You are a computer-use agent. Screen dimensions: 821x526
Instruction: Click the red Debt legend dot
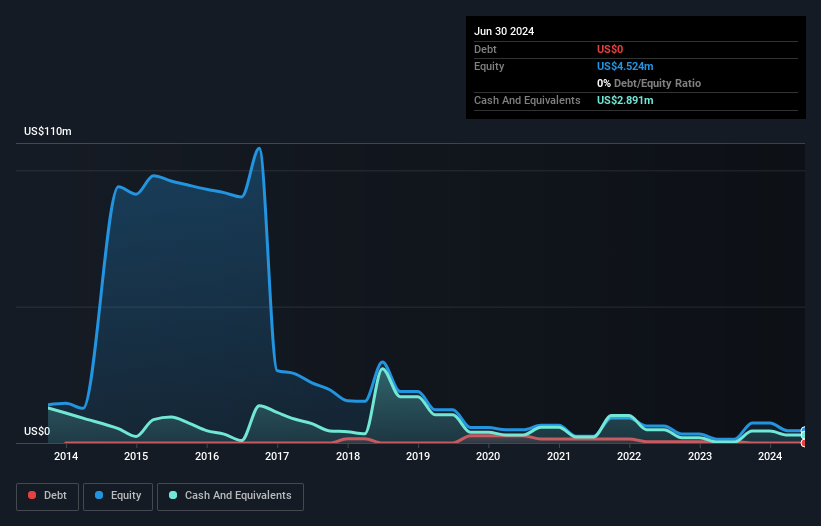click(32, 495)
